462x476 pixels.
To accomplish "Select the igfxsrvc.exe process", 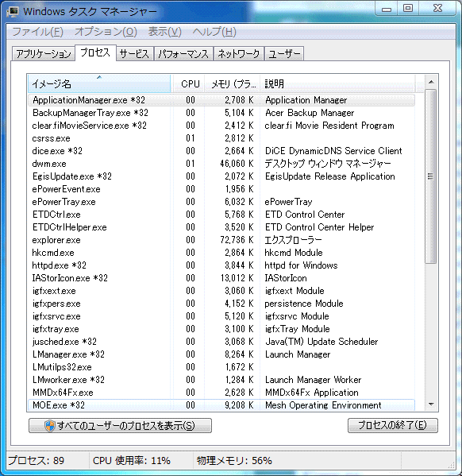I will (x=221, y=316).
